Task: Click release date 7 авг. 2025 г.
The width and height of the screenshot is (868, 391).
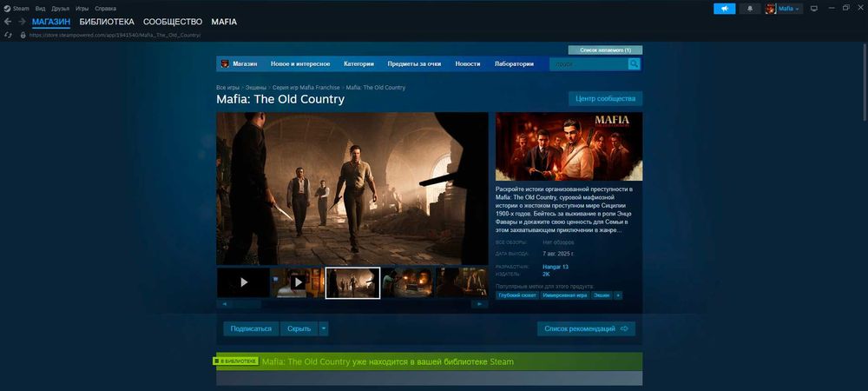Action: (x=558, y=254)
